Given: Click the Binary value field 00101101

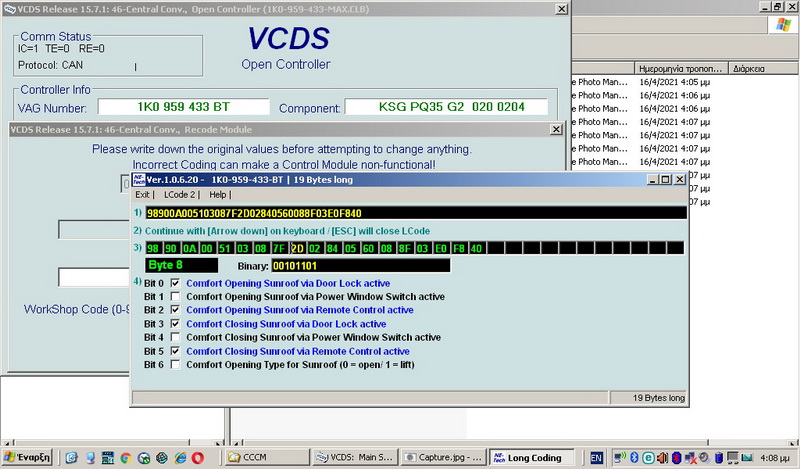Looking at the screenshot, I should tap(361, 265).
